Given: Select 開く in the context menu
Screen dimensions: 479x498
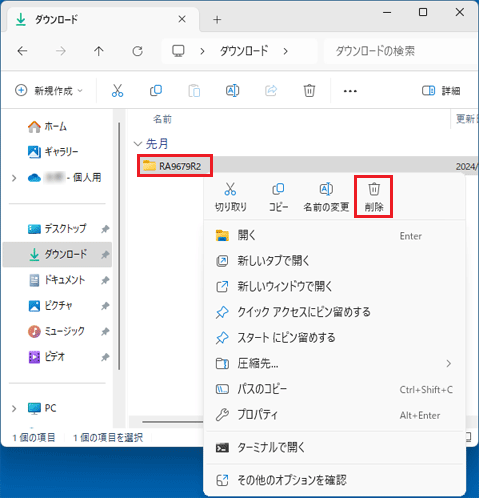Looking at the screenshot, I should [334, 235].
